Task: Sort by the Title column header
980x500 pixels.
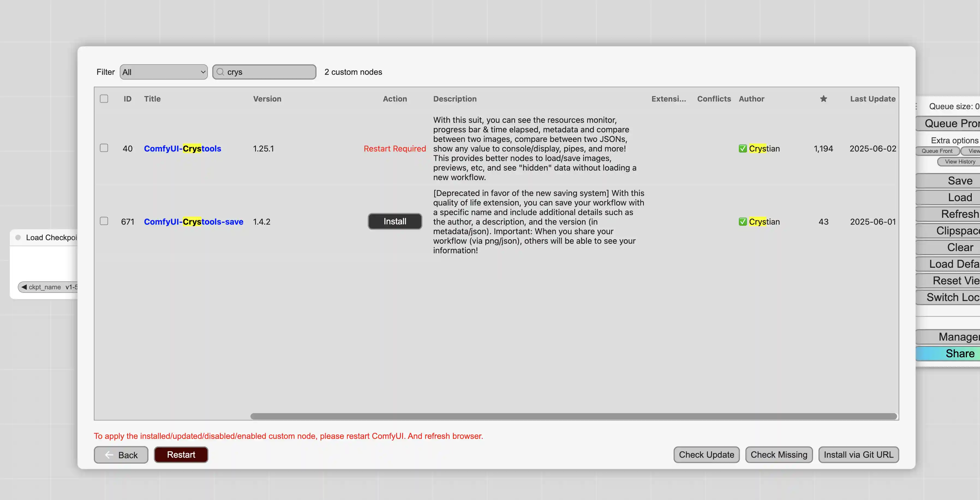Action: tap(152, 99)
